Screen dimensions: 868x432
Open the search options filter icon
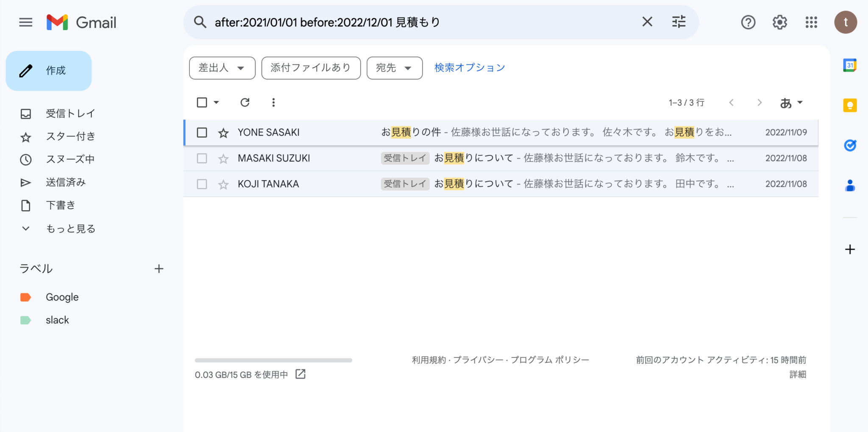point(678,22)
